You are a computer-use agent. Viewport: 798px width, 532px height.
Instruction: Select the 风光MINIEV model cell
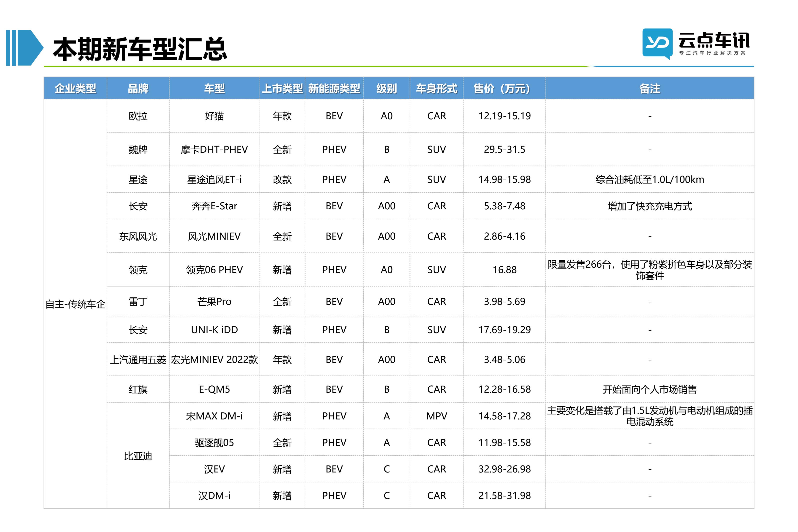214,236
